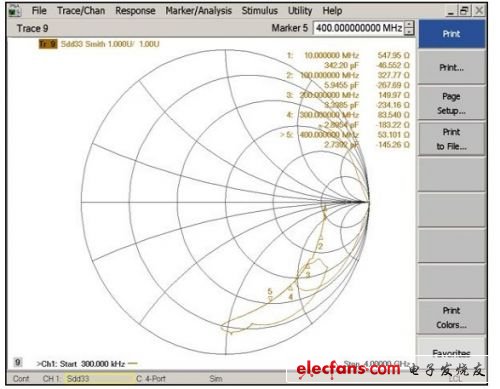The image size is (500, 389).
Task: Open Print Colors... softkey
Action: click(x=452, y=318)
